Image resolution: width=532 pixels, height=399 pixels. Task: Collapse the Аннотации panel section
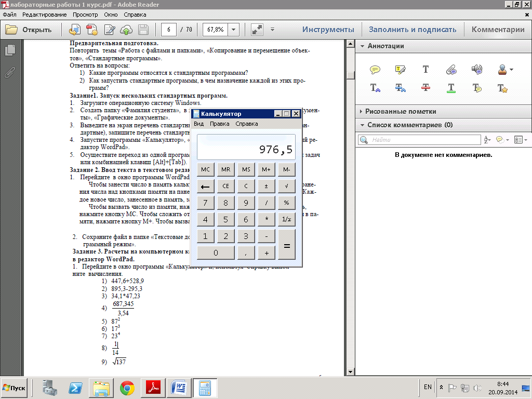coord(362,46)
